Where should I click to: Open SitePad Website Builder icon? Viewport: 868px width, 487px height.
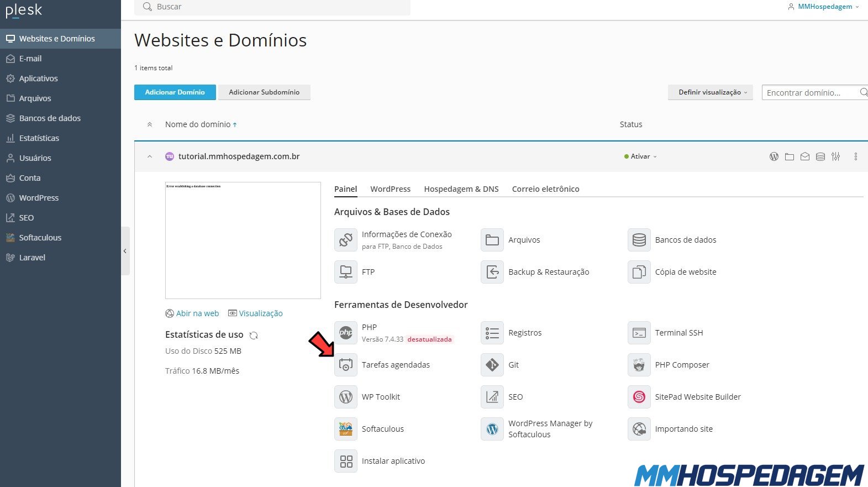click(639, 397)
